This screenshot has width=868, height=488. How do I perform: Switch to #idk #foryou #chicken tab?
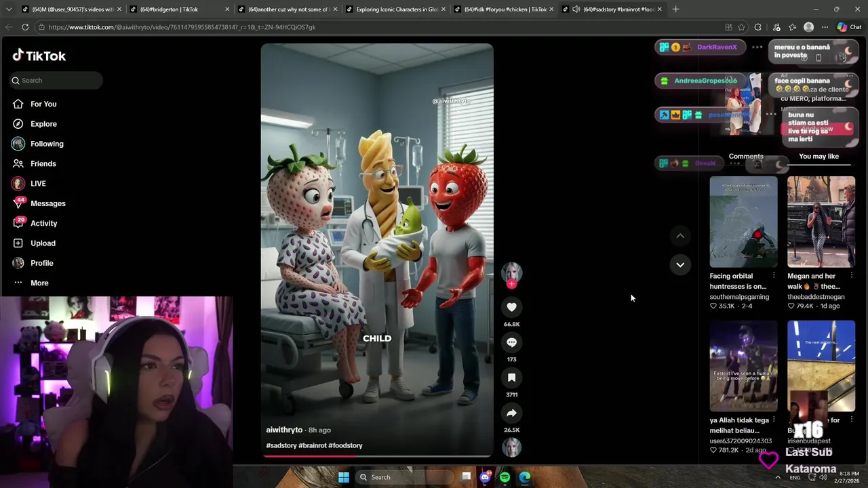tap(503, 9)
